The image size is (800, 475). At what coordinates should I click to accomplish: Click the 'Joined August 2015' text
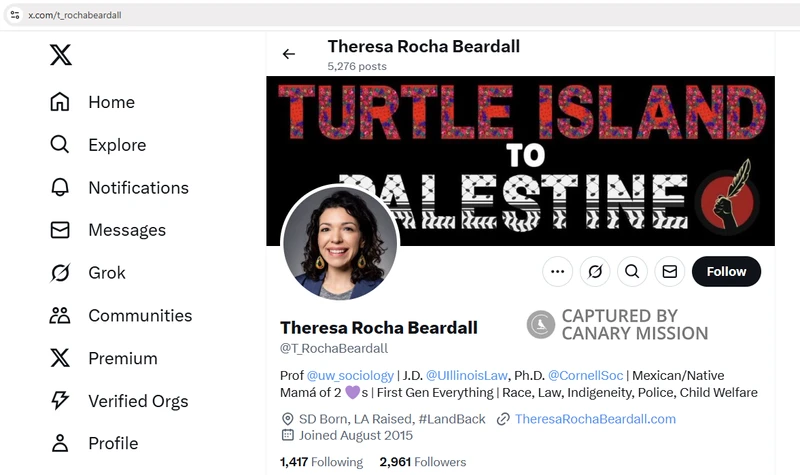pos(356,435)
